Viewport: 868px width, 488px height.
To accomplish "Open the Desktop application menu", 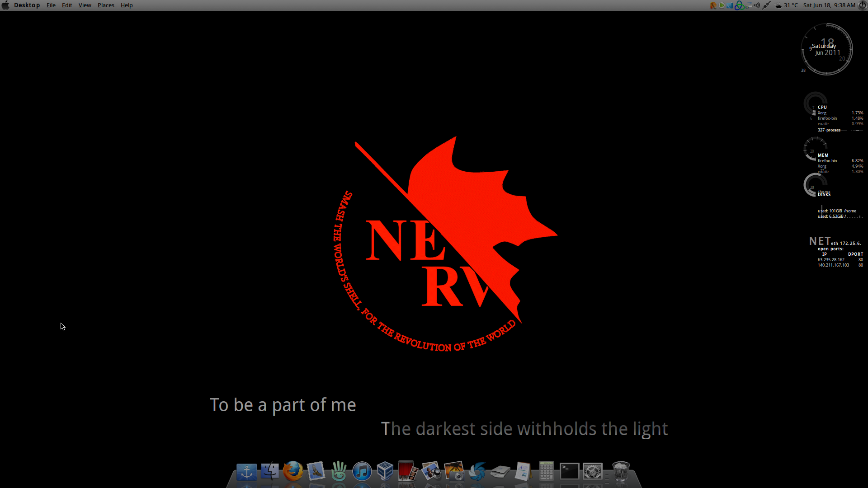I will point(27,5).
